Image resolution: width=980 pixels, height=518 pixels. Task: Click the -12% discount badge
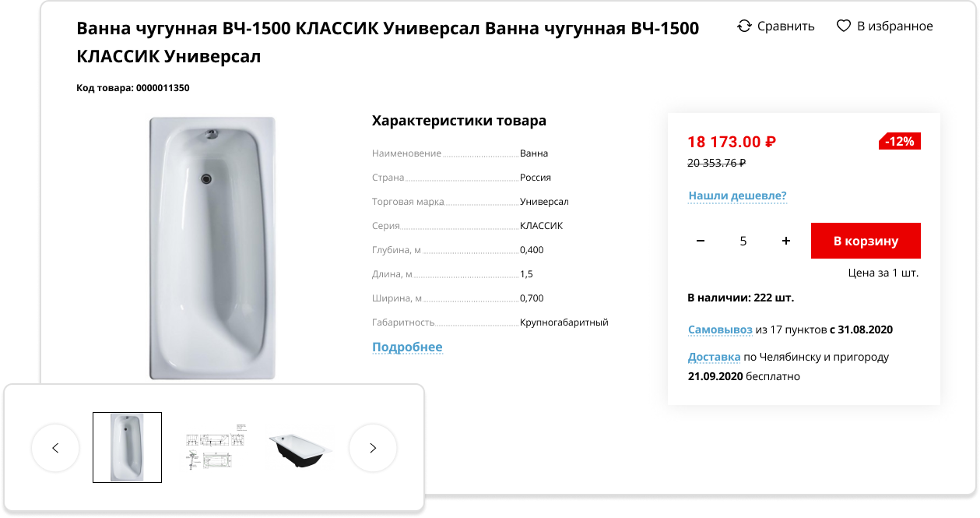click(x=900, y=141)
